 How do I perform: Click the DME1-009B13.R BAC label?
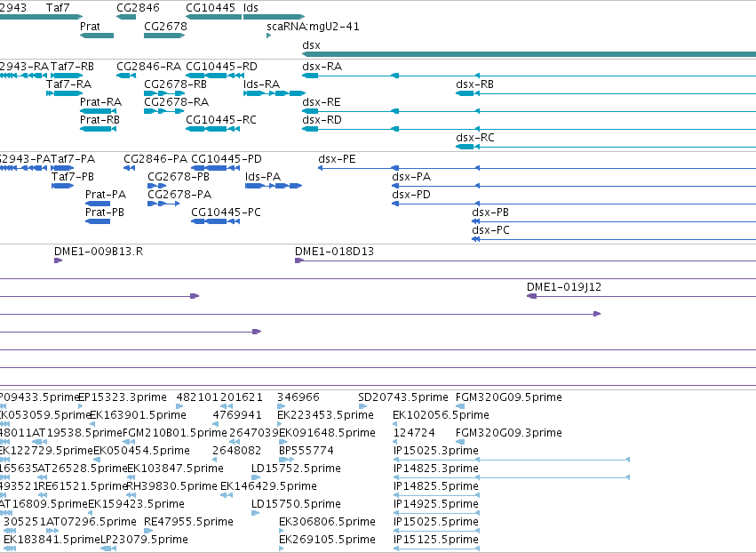pyautogui.click(x=99, y=252)
